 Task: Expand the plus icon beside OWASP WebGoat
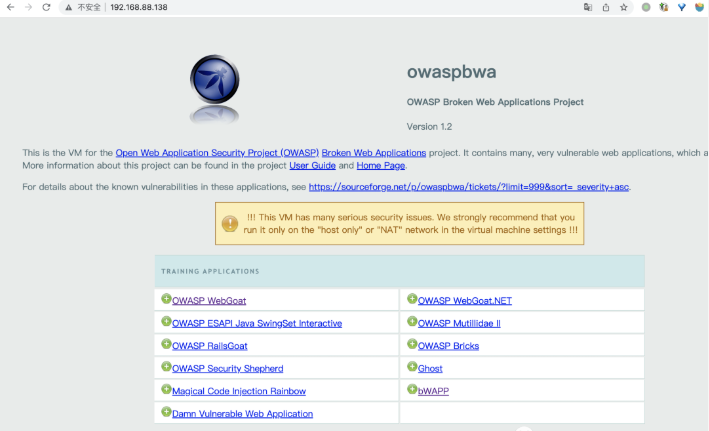[166, 299]
